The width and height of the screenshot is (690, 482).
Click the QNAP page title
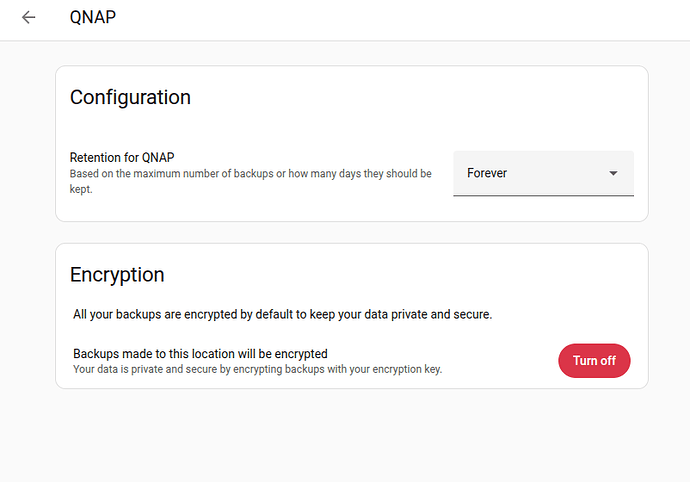coord(93,18)
